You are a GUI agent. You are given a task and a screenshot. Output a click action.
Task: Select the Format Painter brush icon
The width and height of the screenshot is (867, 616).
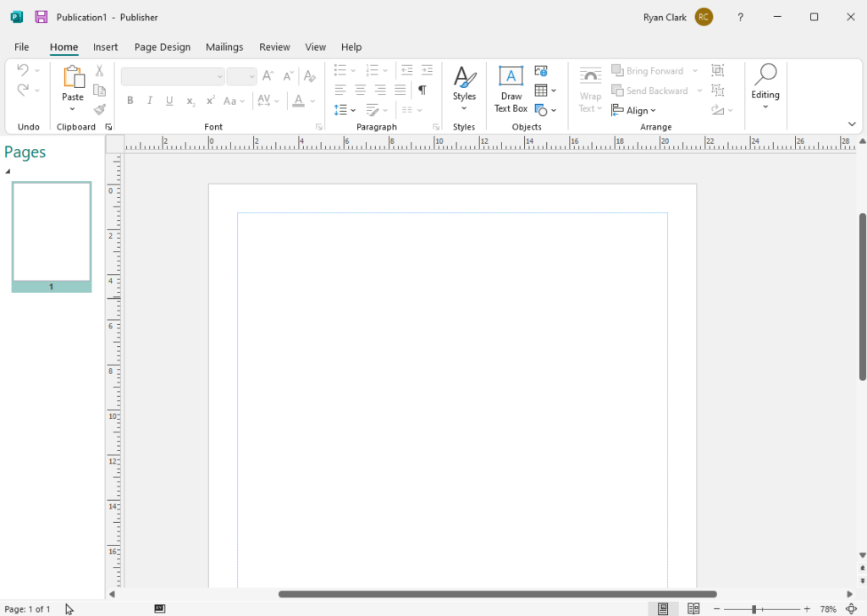pos(100,109)
